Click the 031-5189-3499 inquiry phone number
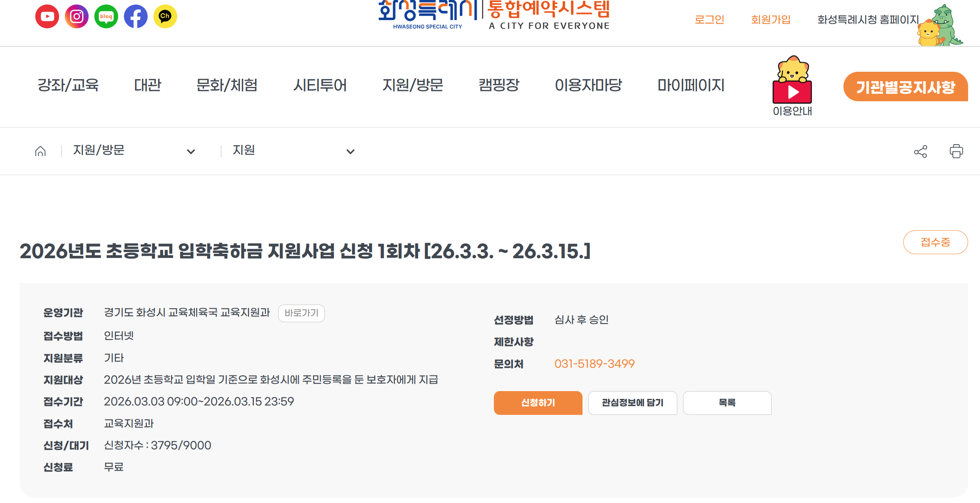The height and width of the screenshot is (503, 980). point(594,364)
